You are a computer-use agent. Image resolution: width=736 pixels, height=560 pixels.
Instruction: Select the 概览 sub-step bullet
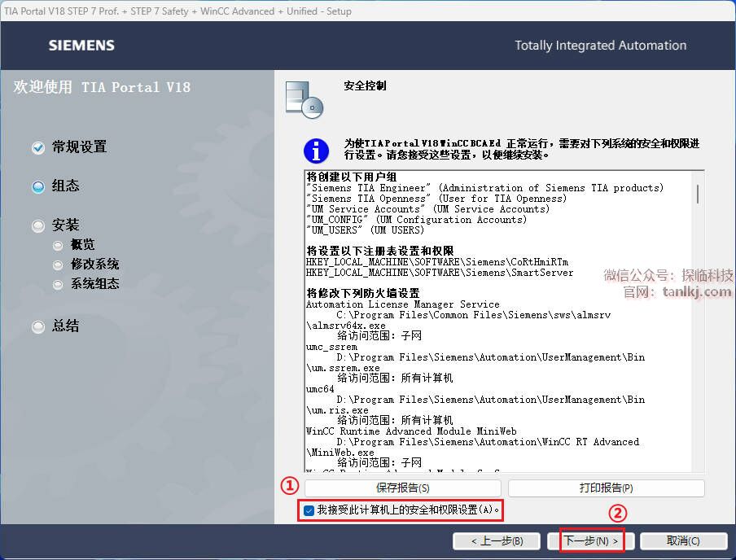[x=58, y=246]
